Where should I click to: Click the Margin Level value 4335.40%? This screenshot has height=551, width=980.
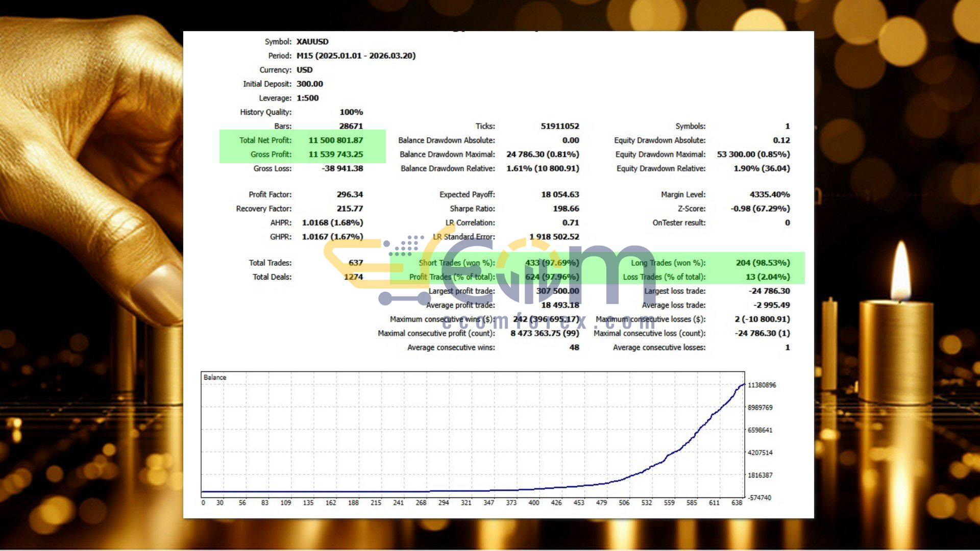pos(769,194)
